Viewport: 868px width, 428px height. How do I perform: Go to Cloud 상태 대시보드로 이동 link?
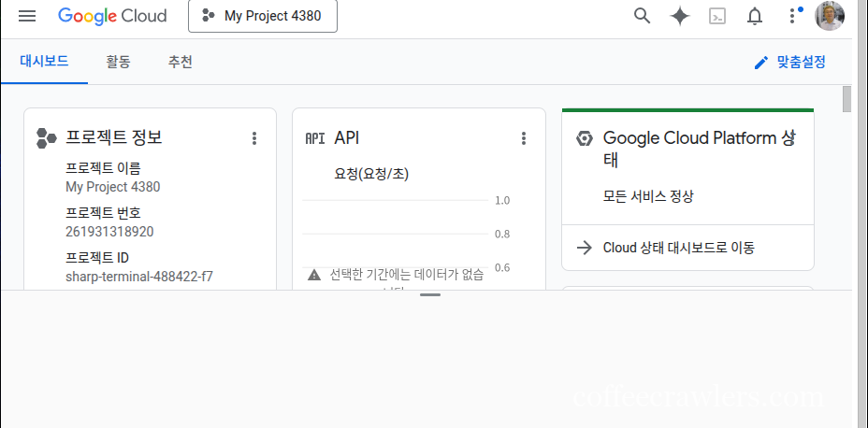678,248
